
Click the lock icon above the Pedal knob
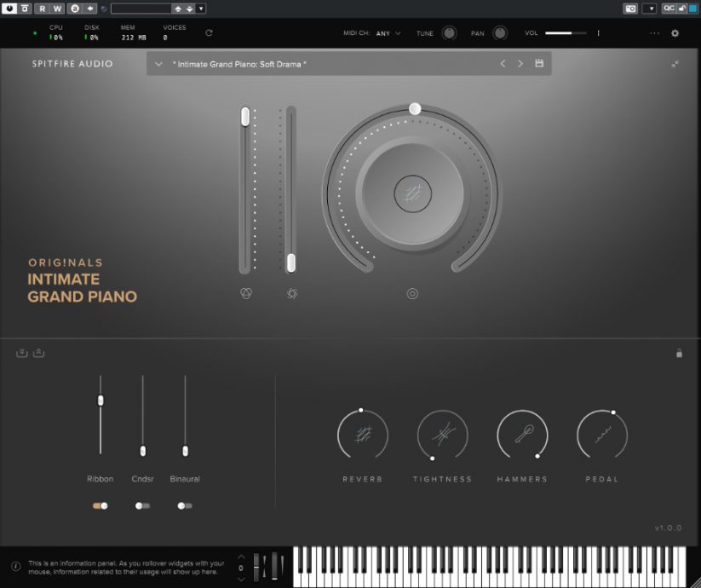(679, 352)
